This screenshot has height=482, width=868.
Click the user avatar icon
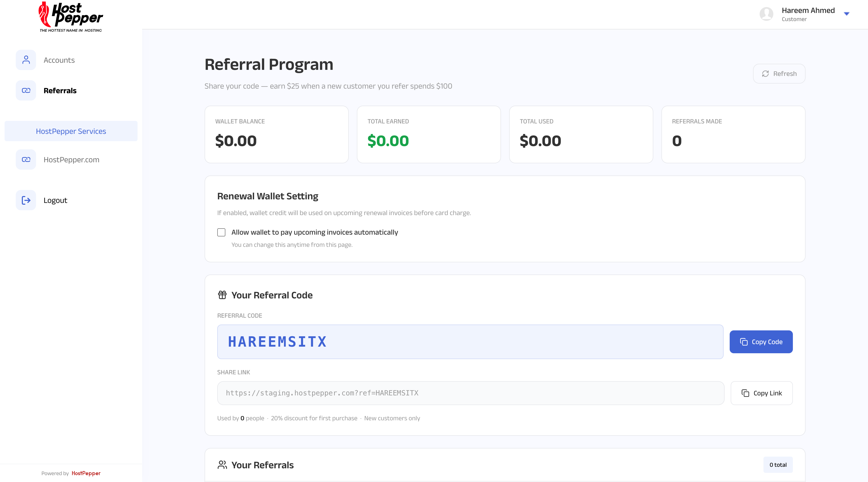pyautogui.click(x=766, y=14)
